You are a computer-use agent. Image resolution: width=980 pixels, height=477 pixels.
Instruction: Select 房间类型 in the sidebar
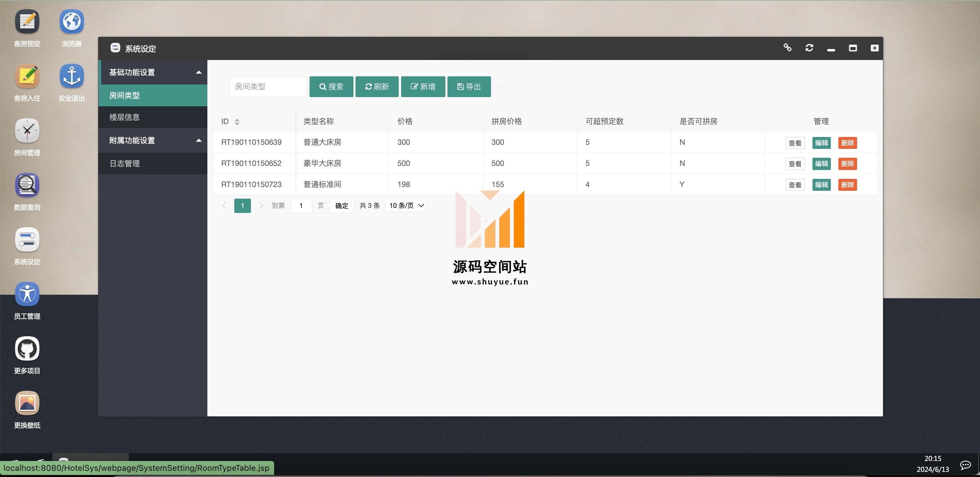coord(153,95)
